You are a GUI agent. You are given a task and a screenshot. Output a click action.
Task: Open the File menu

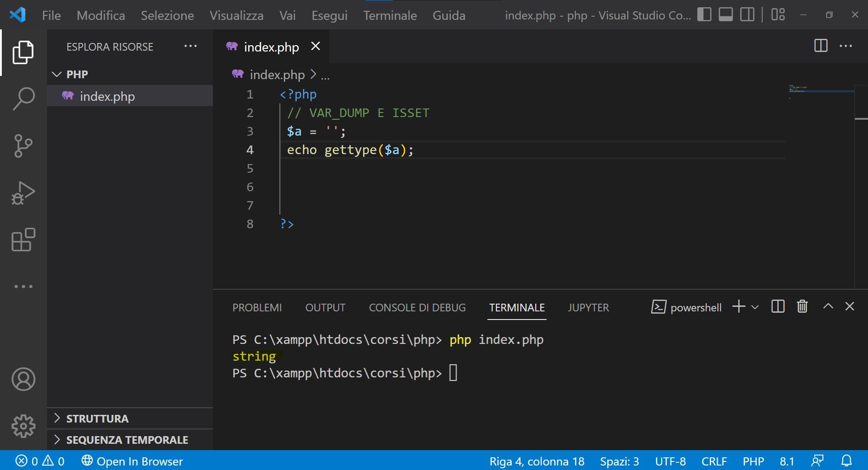click(51, 15)
